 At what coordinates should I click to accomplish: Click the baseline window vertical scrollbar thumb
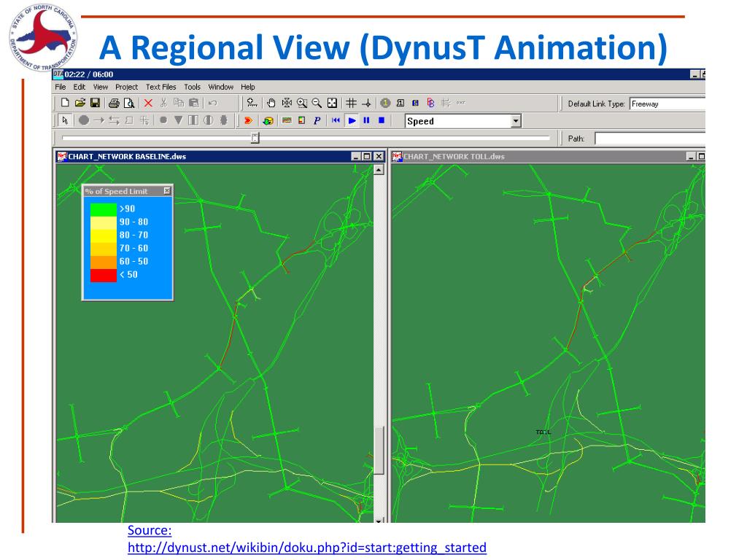379,450
